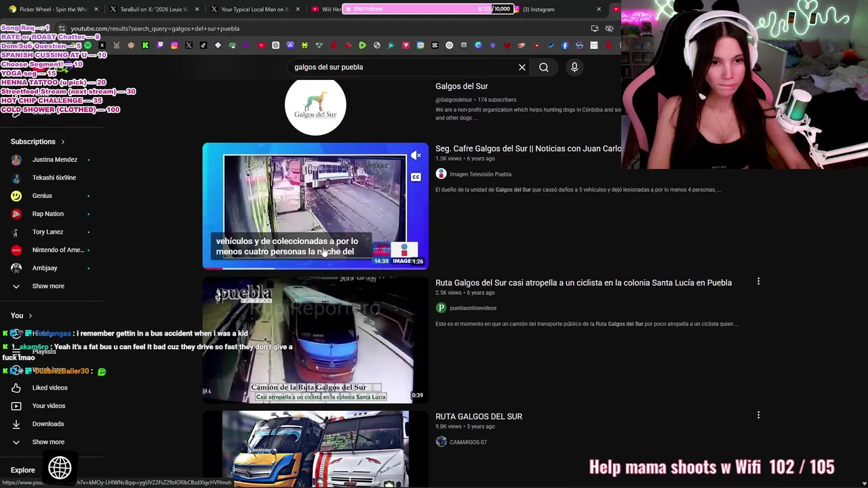Open the Tekashi 6ix9ine subscription

pos(54,178)
